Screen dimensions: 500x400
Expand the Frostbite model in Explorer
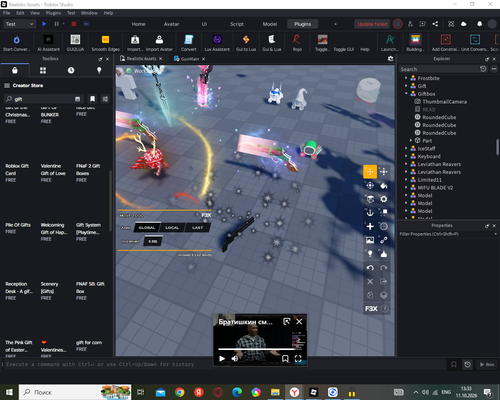point(406,78)
